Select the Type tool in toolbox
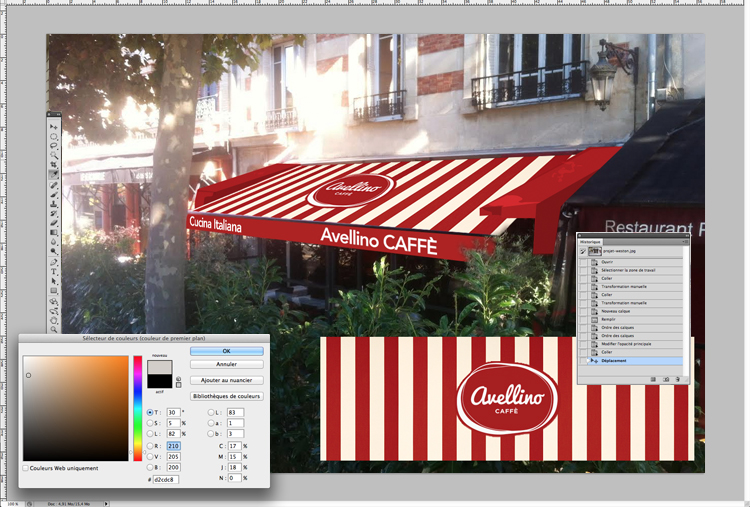Viewport: 750px width, 507px height. point(54,271)
